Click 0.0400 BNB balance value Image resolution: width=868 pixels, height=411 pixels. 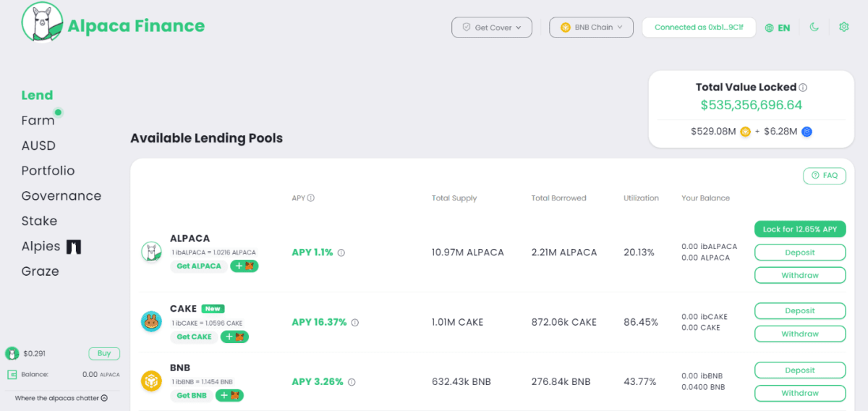coord(703,387)
